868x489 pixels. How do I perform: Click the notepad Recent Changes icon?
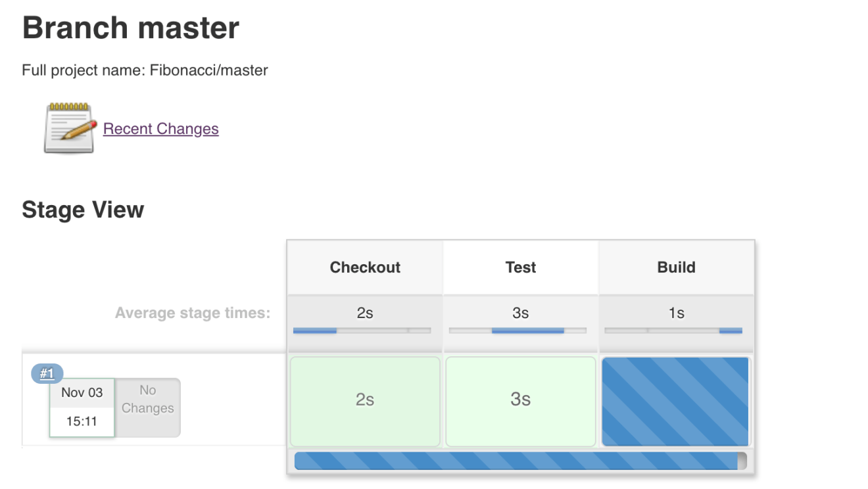(69, 128)
